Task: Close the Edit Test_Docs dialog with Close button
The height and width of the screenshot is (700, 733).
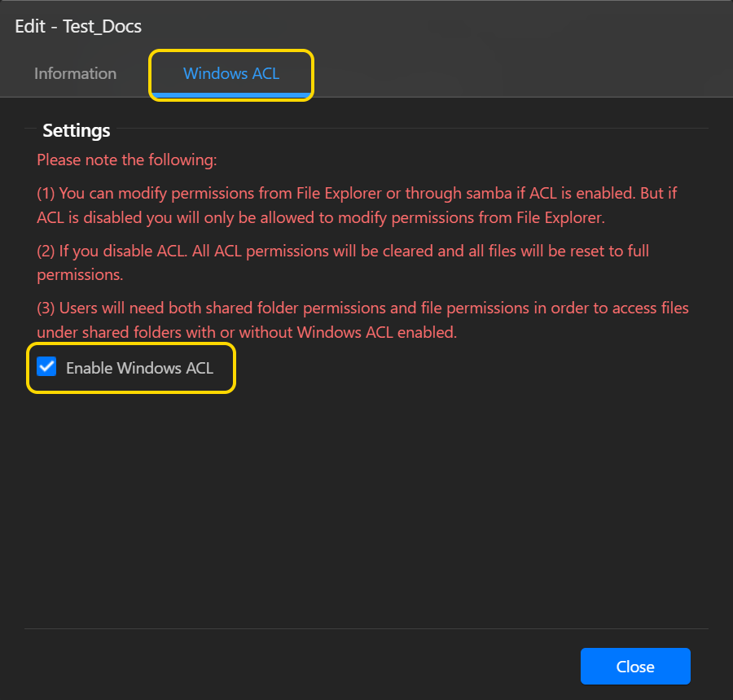Action: [x=635, y=666]
